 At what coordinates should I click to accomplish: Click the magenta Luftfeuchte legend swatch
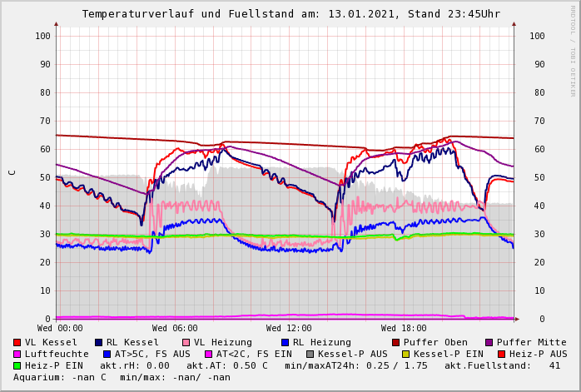point(17,354)
